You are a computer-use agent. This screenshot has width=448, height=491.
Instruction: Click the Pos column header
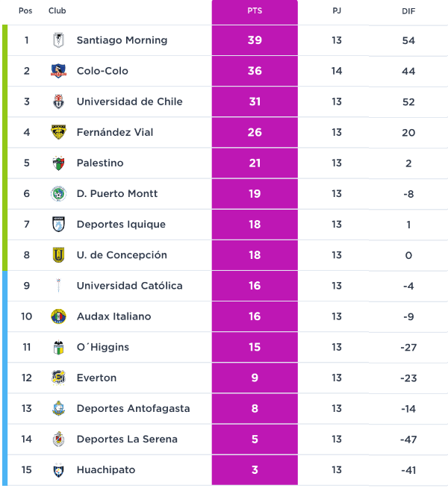click(26, 11)
